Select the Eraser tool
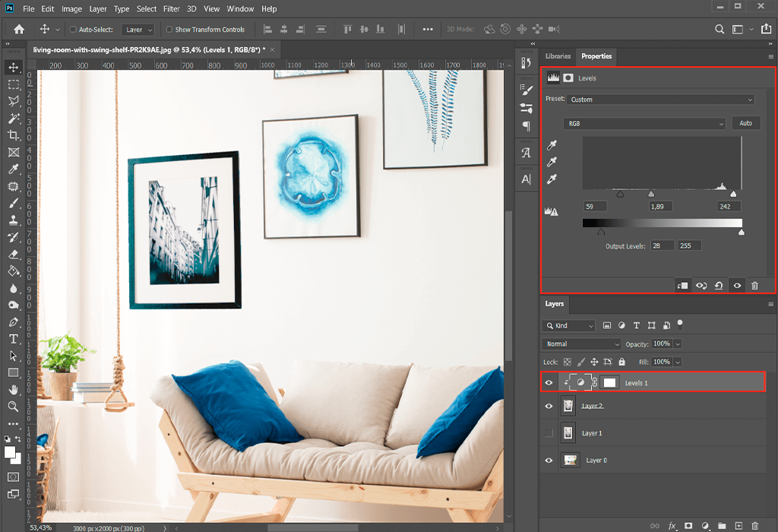778x532 pixels. pos(14,254)
